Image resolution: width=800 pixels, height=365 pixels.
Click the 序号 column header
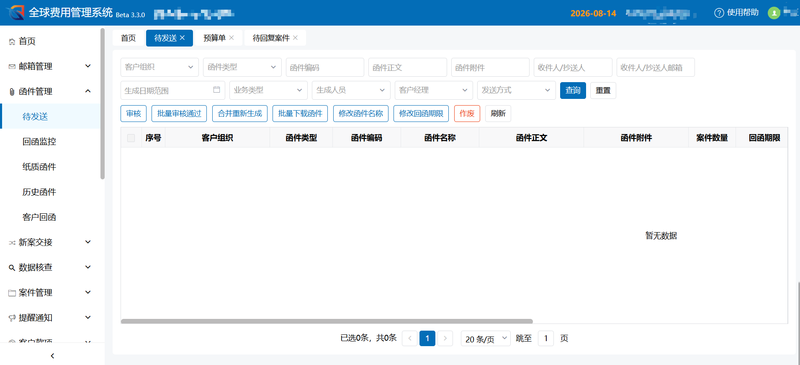point(153,138)
